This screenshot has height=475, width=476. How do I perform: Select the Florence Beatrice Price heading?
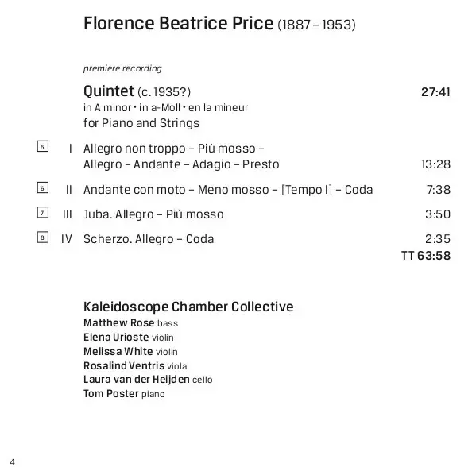point(219,24)
